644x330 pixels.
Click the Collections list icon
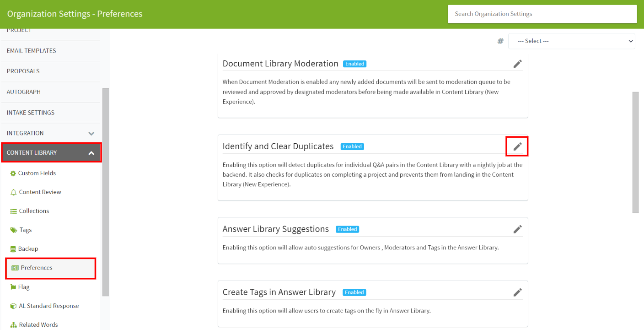pyautogui.click(x=13, y=211)
